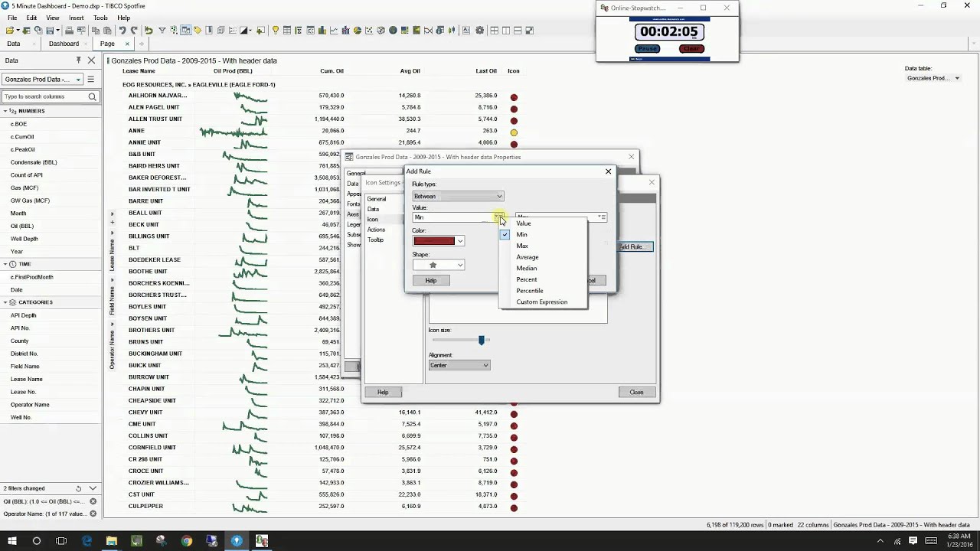Open the Tools menu
Screen dimensions: 980x551
click(100, 18)
